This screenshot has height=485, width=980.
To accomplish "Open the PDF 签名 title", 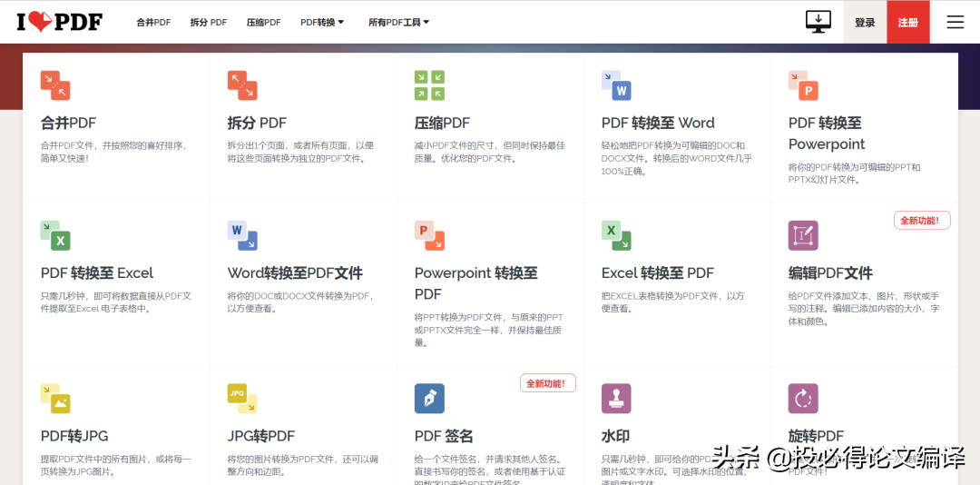I will (444, 436).
